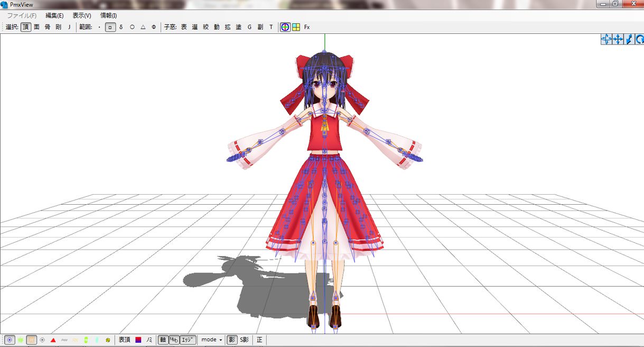Image resolution: width=644 pixels, height=347 pixels.
Task: Toggle the 軸 axis display button
Action: tap(163, 340)
